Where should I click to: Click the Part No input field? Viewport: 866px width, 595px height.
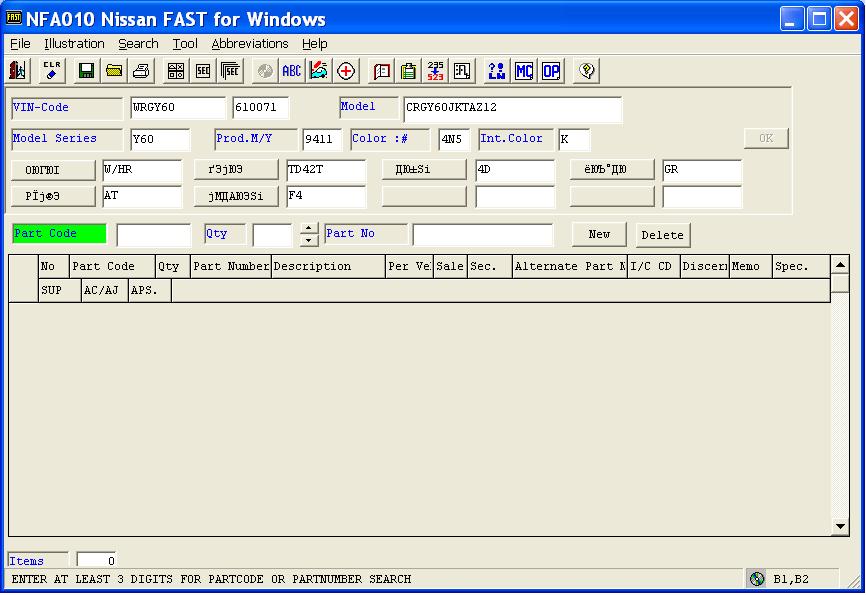coord(483,235)
